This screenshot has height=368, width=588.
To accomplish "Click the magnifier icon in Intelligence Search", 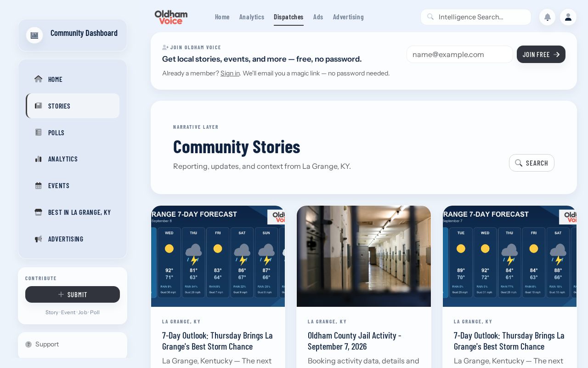I will pos(430,17).
